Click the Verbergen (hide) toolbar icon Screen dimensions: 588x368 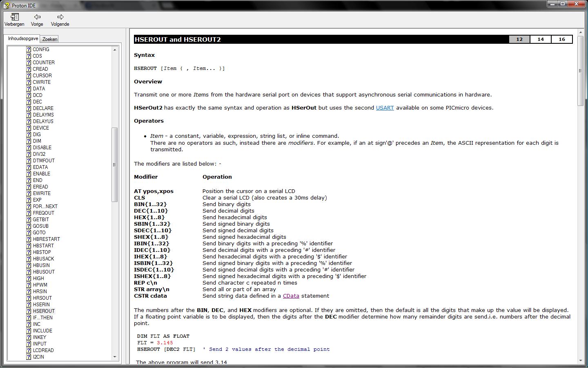pyautogui.click(x=14, y=17)
